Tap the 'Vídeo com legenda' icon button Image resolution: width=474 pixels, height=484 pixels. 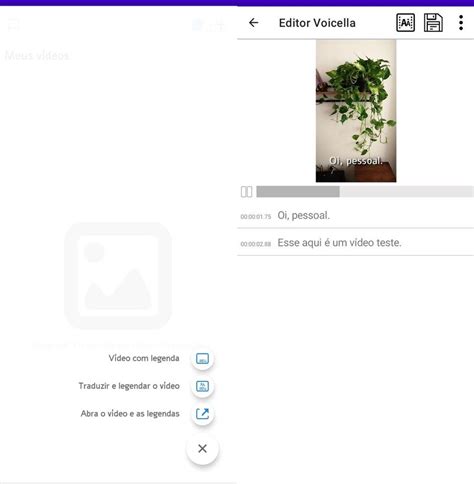coord(202,359)
